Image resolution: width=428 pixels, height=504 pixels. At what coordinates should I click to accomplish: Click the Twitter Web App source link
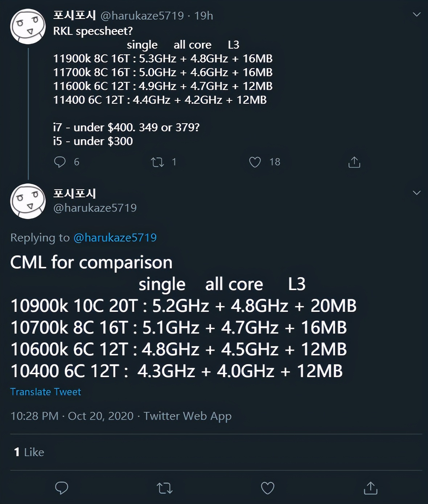pos(188,416)
